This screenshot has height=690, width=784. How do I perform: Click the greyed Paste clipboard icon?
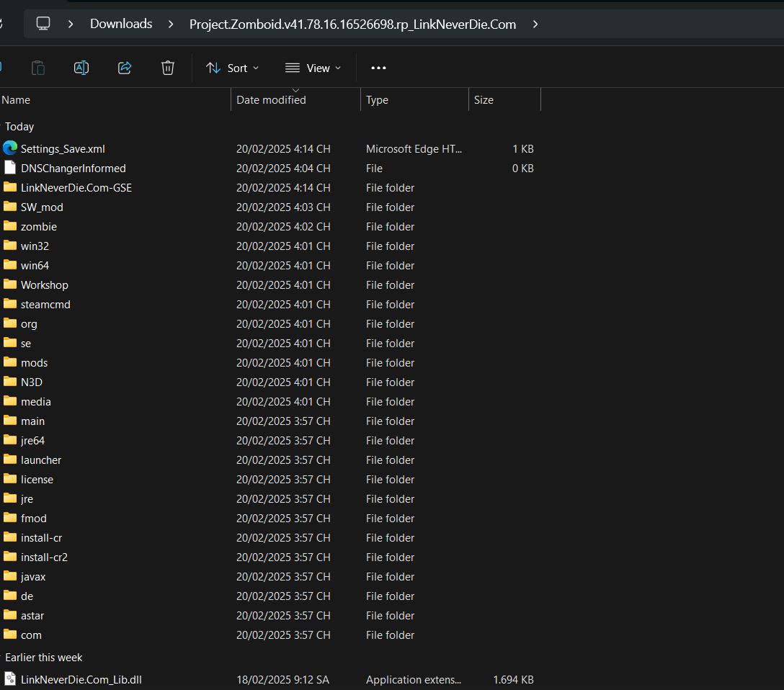click(x=38, y=68)
